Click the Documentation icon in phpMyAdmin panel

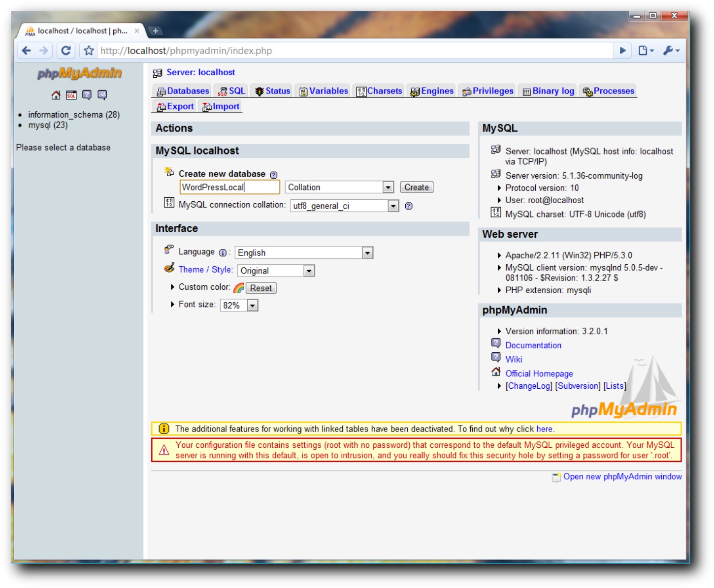pos(496,343)
